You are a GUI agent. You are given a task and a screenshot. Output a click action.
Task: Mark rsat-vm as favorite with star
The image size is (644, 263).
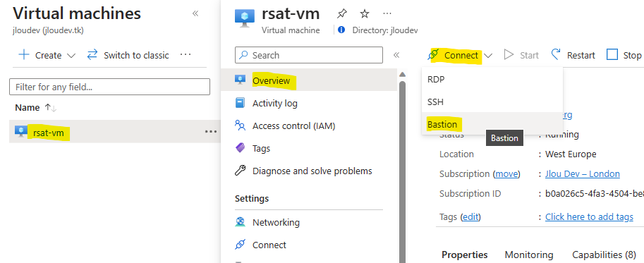(x=364, y=14)
